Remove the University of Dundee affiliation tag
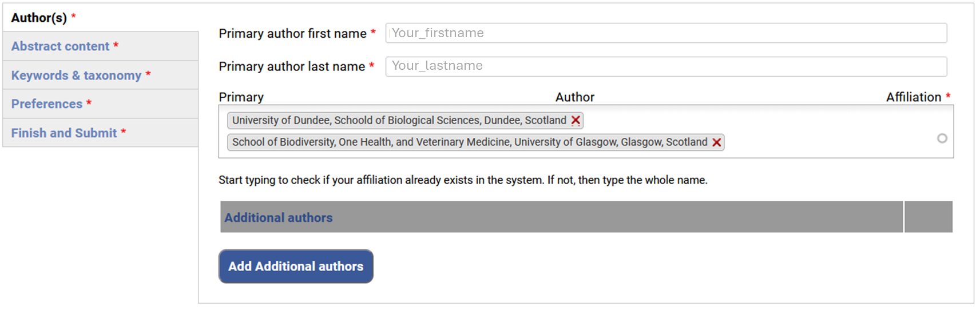 tap(576, 121)
